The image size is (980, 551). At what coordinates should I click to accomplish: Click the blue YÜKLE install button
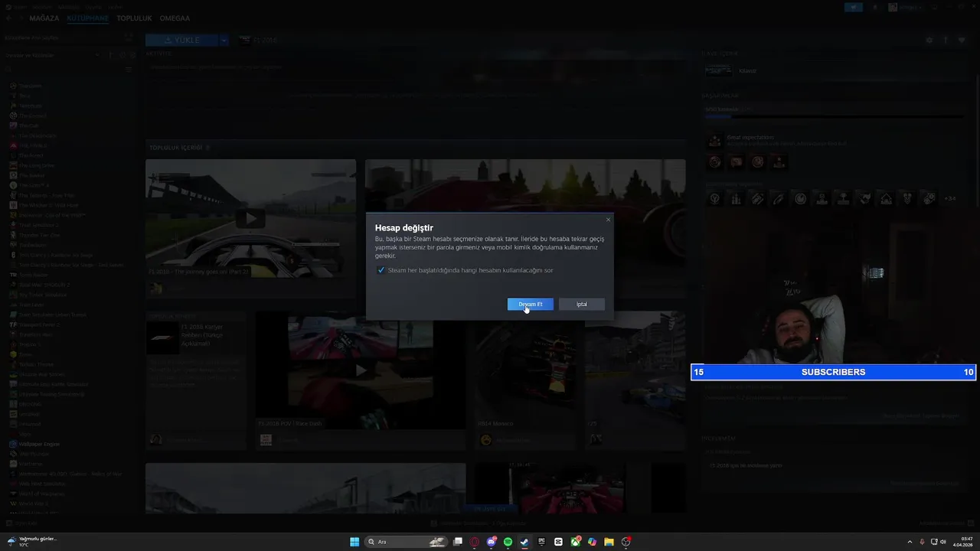(x=181, y=40)
